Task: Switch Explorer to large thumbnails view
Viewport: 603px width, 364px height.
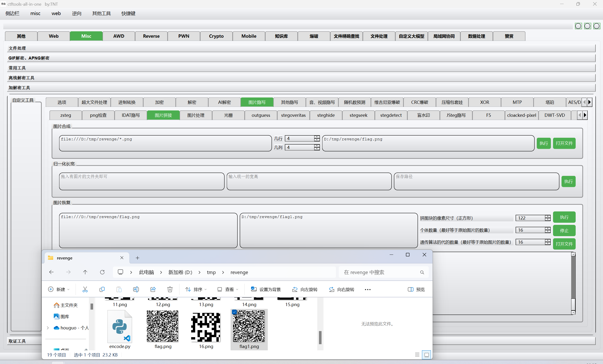Action: [x=426, y=355]
